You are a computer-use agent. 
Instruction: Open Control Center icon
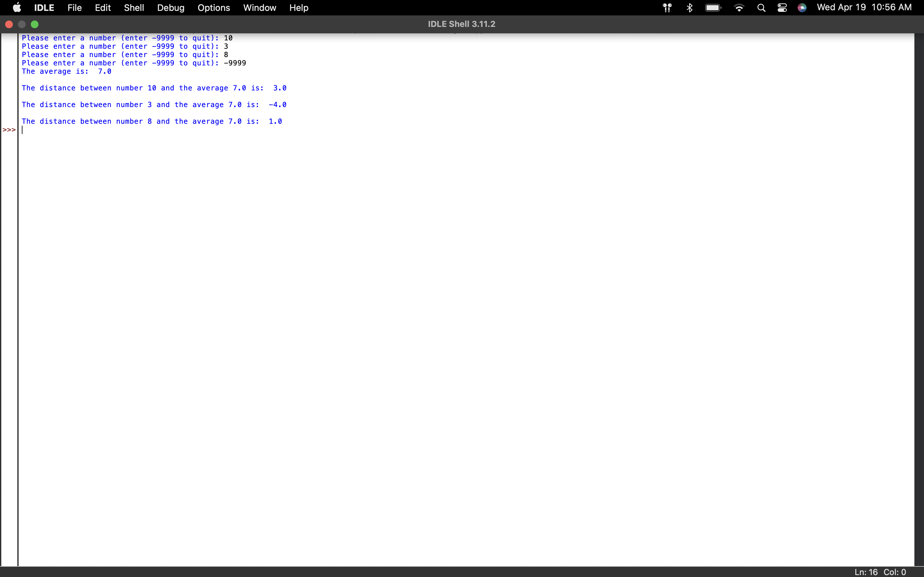[782, 8]
